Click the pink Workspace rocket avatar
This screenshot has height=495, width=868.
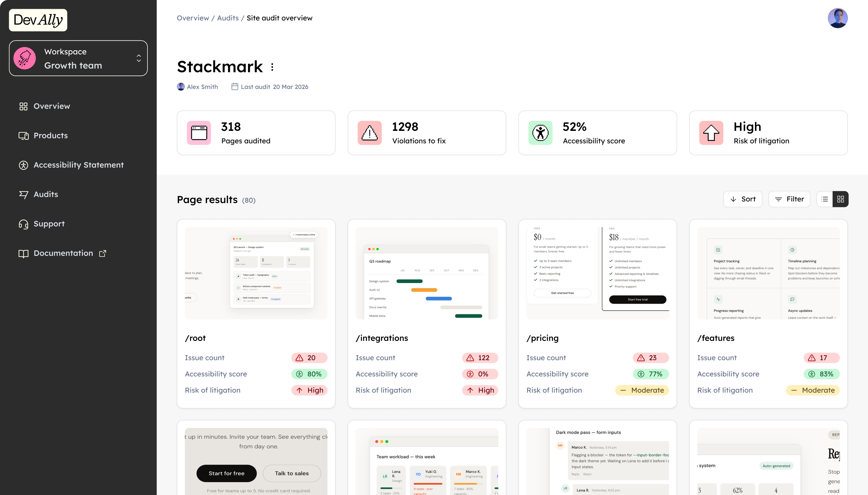(24, 58)
